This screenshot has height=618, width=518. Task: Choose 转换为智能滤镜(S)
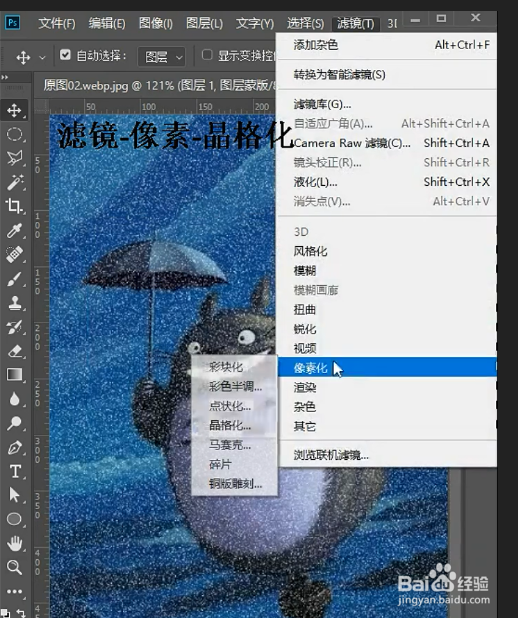point(387,74)
